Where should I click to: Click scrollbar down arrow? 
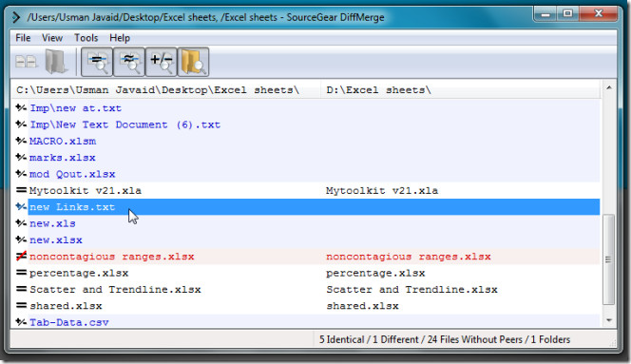pos(609,320)
